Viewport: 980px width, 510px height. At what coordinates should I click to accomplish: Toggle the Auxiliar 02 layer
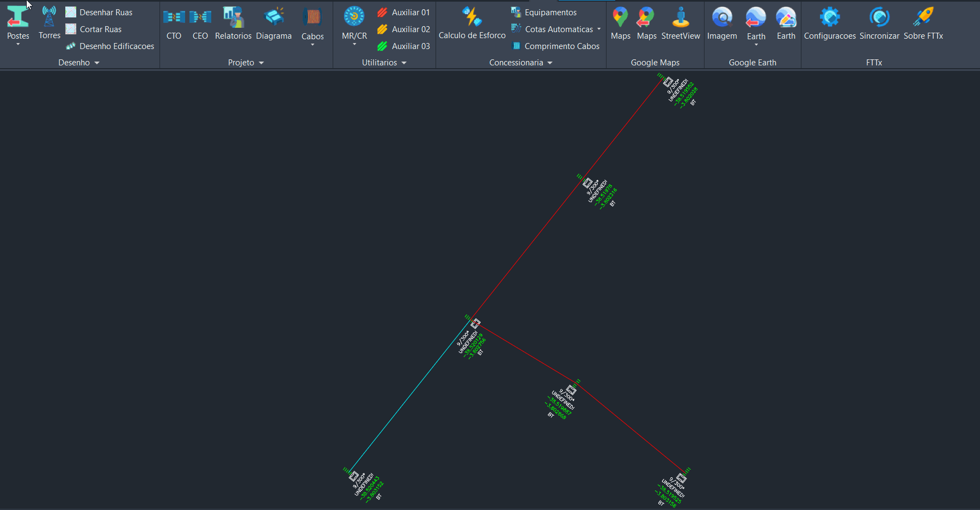[403, 29]
